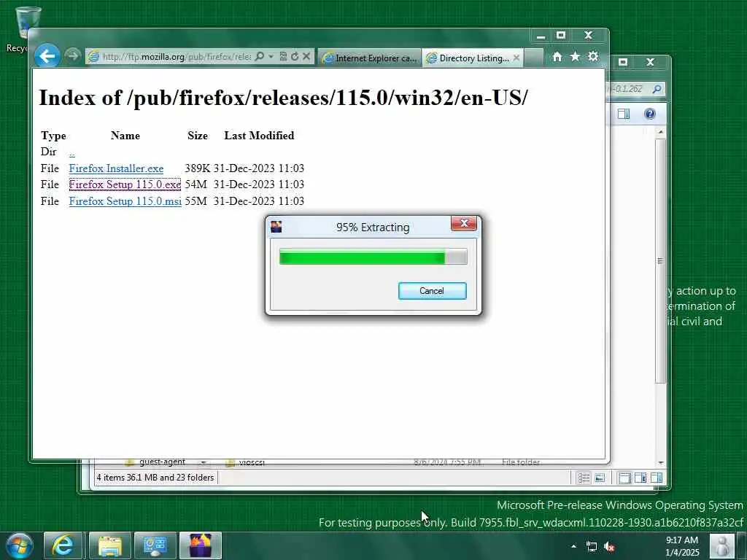The image size is (747, 560).
Task: Open the parent directory '..' link
Action: (72, 152)
